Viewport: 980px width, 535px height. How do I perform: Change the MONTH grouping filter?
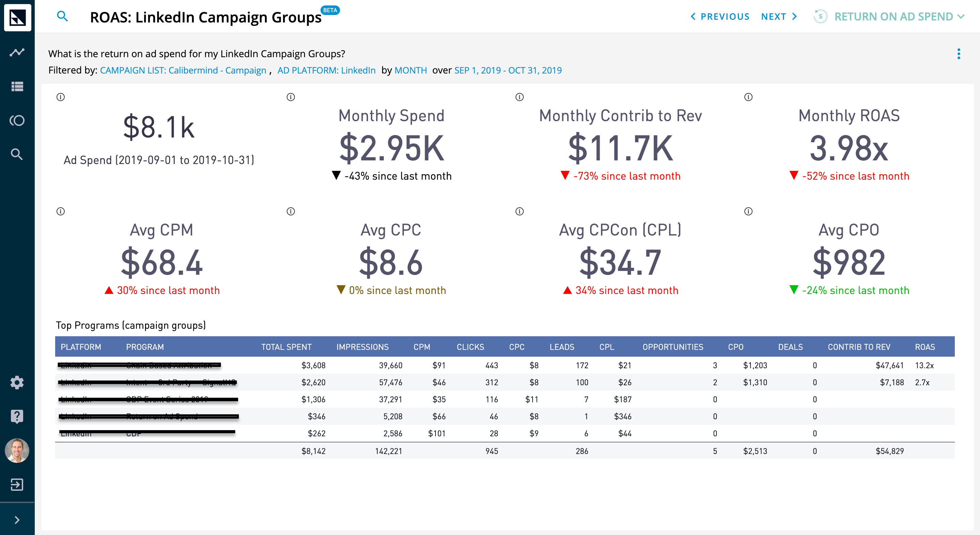[410, 70]
